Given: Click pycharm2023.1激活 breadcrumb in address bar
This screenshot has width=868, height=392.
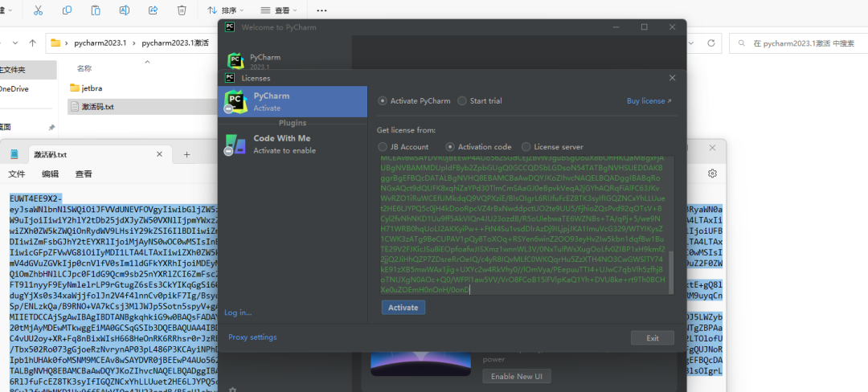Looking at the screenshot, I should click(x=175, y=43).
